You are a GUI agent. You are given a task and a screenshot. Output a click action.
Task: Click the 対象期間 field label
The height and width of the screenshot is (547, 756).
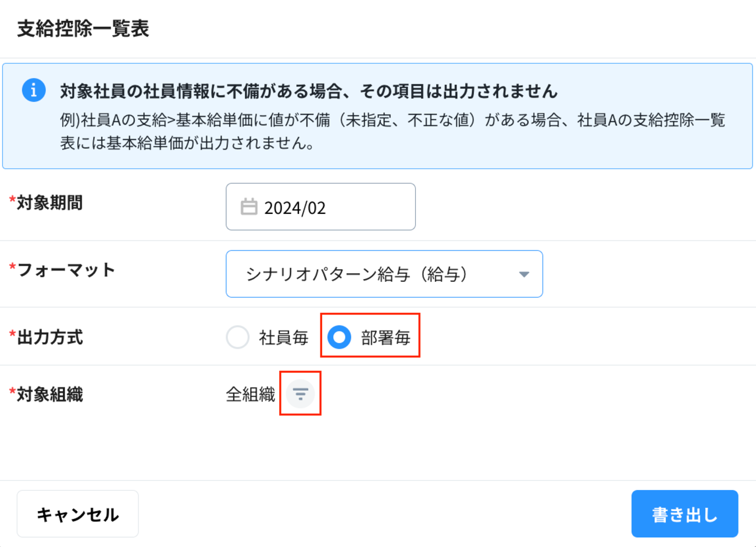(49, 203)
